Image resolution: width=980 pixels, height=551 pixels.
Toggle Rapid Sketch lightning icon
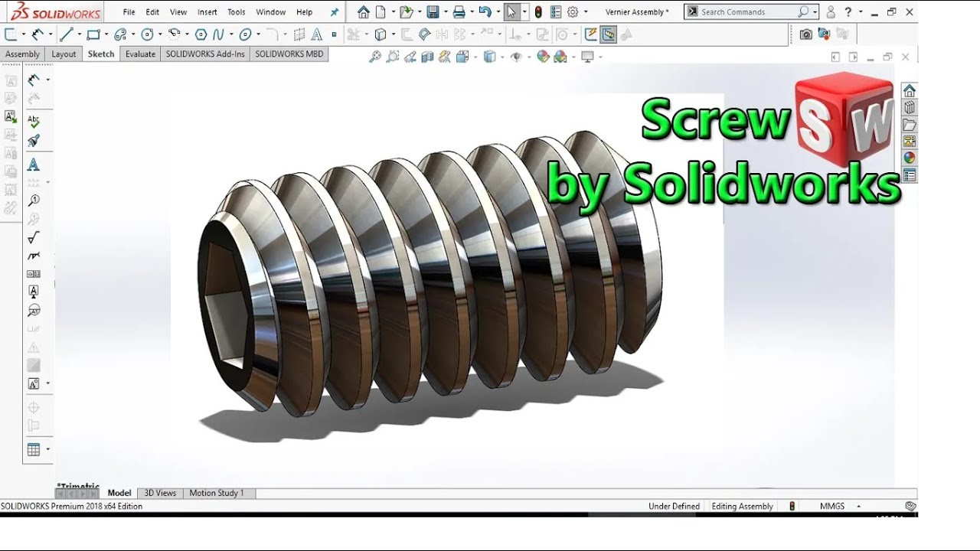pos(590,34)
